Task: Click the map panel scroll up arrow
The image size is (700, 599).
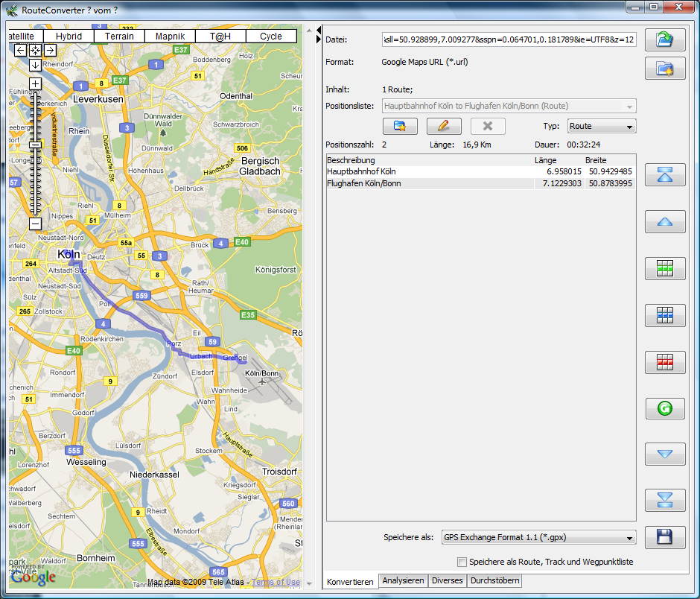Action: pyautogui.click(x=309, y=31)
